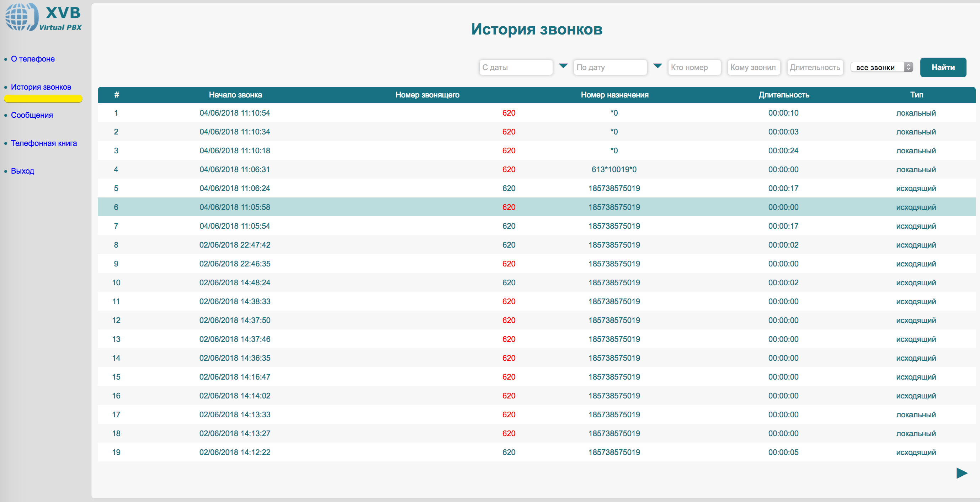Select the highlighted call row number 6

(116, 207)
